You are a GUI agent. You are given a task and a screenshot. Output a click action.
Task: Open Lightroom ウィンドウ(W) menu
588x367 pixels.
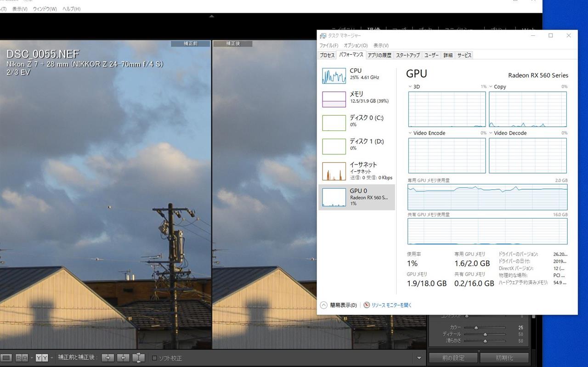tap(45, 9)
